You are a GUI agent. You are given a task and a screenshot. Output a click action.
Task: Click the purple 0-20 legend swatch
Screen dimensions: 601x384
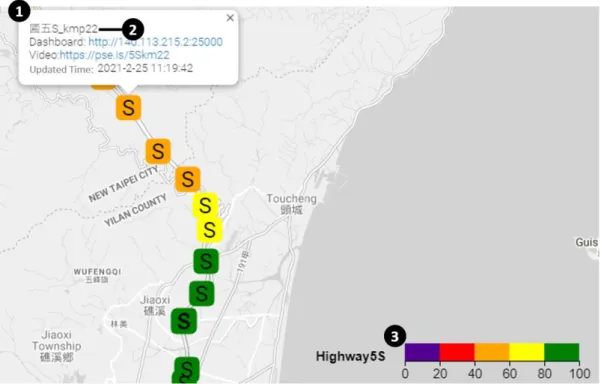[x=422, y=352]
